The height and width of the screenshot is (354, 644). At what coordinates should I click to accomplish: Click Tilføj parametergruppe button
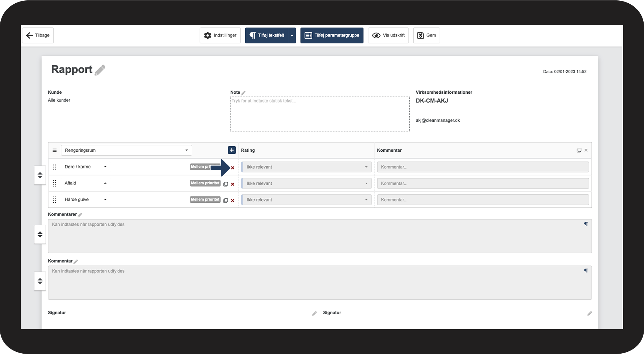click(x=332, y=35)
